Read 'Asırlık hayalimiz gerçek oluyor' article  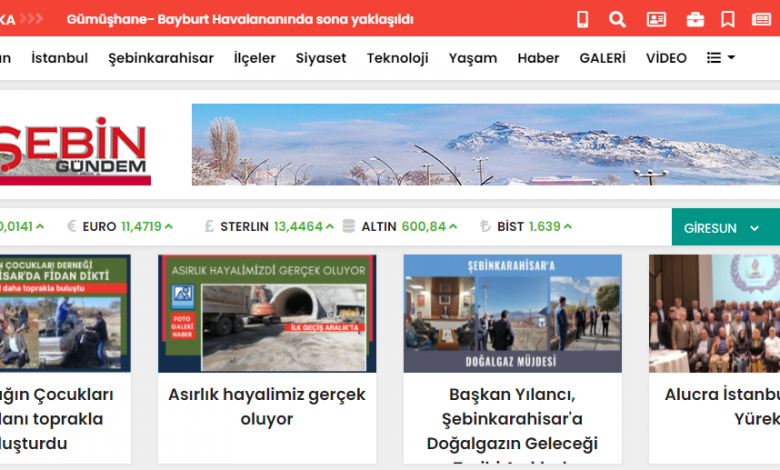tap(267, 406)
